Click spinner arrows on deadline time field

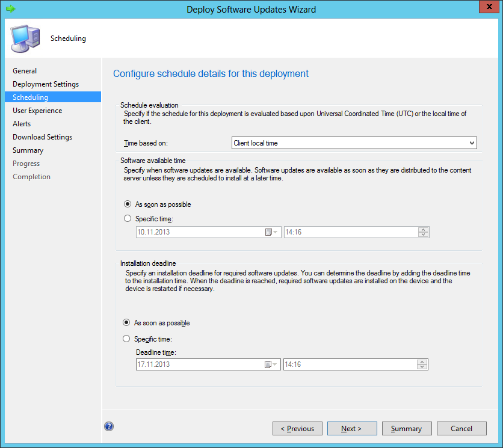[x=422, y=364]
